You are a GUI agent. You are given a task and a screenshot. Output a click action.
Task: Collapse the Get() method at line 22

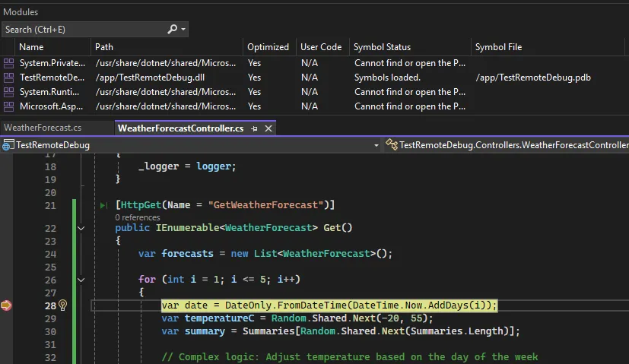[81, 228]
